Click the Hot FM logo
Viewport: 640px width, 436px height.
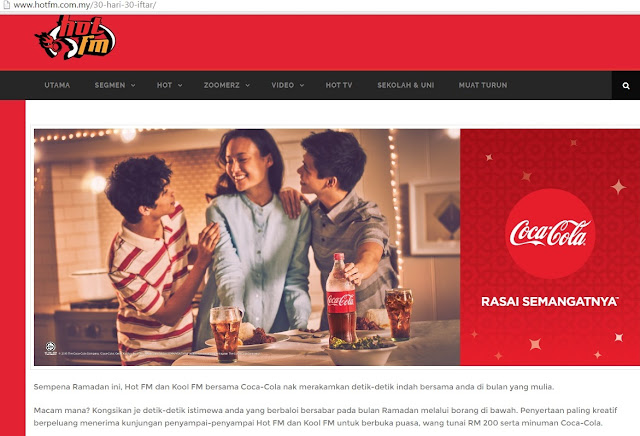pos(75,38)
